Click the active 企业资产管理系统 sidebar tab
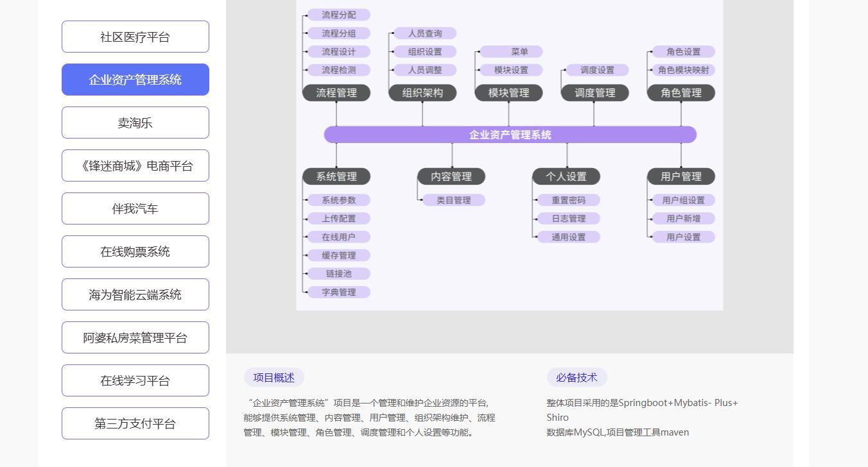Viewport: 868px width, 467px height. [x=135, y=80]
